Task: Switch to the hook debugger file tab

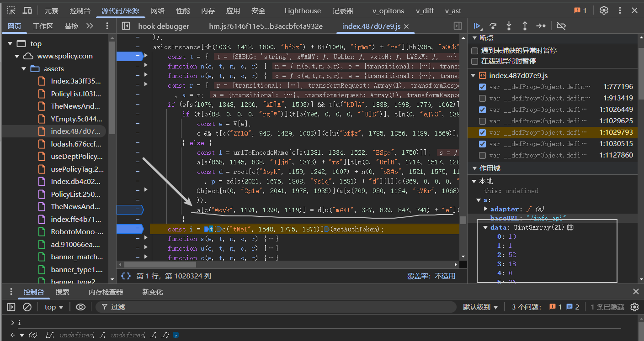Action: 164,26
